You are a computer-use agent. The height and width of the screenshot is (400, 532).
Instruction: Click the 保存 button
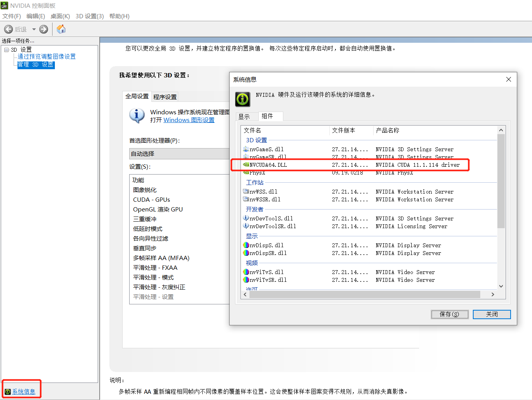(x=449, y=314)
